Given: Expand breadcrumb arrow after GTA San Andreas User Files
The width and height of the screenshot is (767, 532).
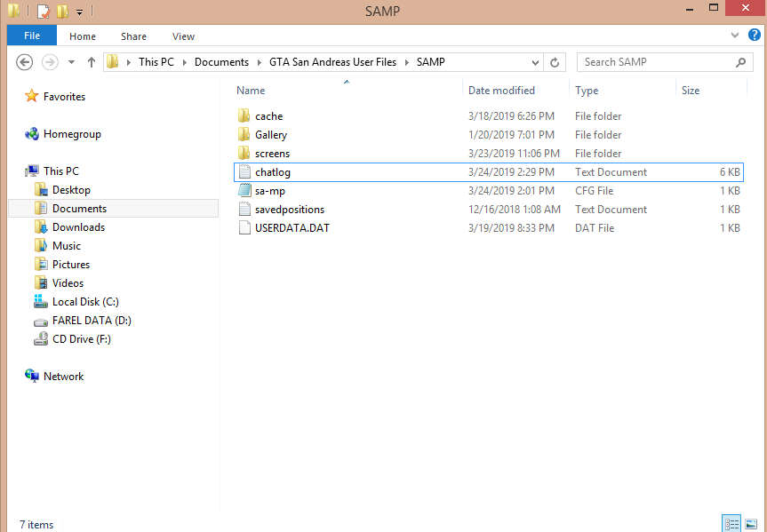Looking at the screenshot, I should [406, 62].
